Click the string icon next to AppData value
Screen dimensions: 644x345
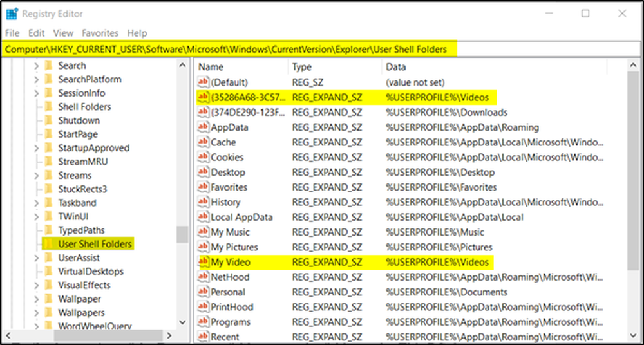click(x=204, y=127)
